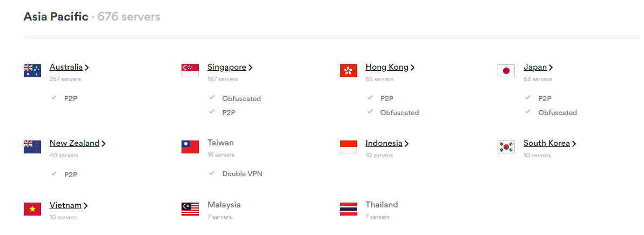Screen dimensions: 644x235
Task: Expand the chevron next to Japan
Action: click(x=551, y=68)
